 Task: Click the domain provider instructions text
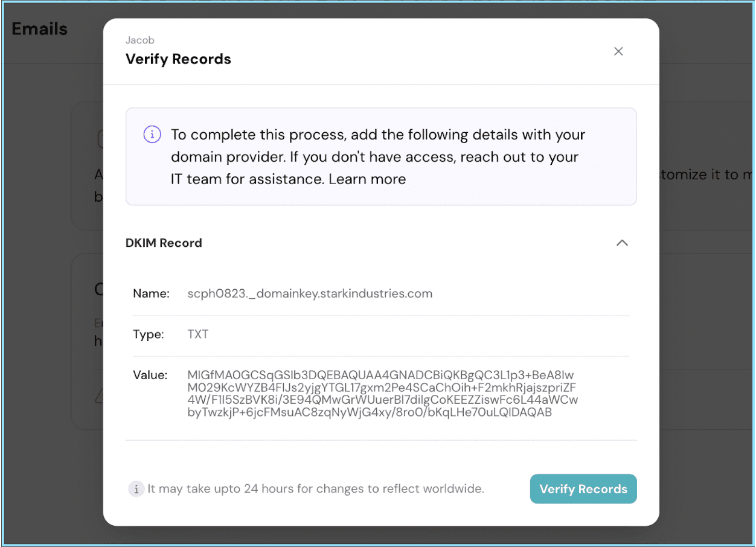[x=377, y=156]
